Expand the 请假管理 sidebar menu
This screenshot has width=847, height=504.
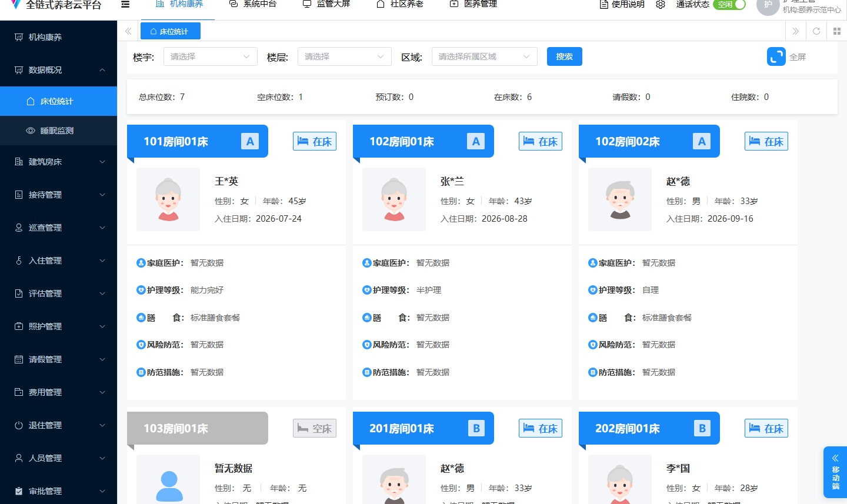pos(59,359)
